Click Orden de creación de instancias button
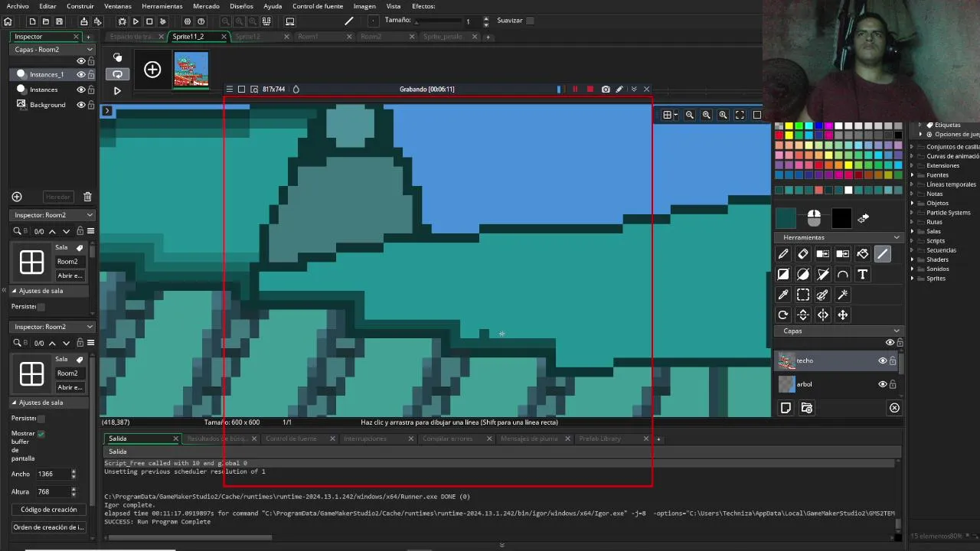The image size is (980, 551). coord(49,527)
